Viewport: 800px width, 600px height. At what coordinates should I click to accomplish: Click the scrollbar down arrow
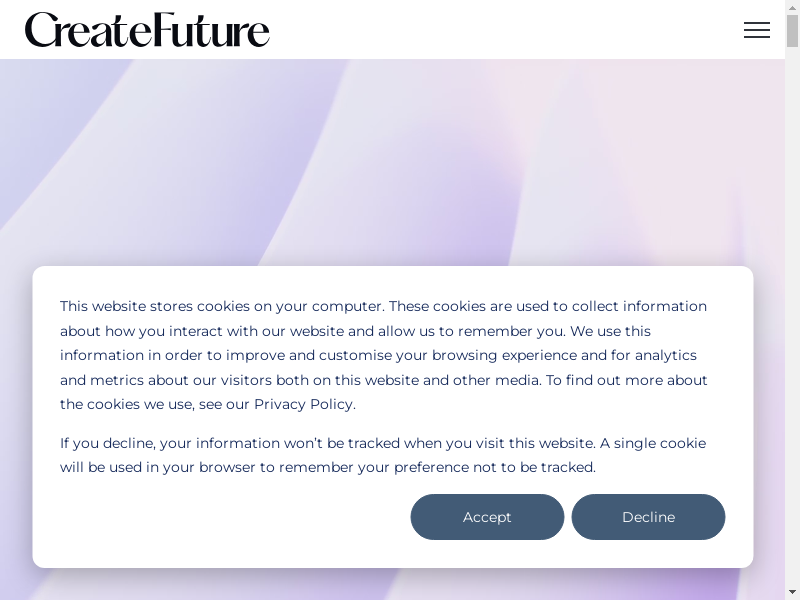coord(792,592)
